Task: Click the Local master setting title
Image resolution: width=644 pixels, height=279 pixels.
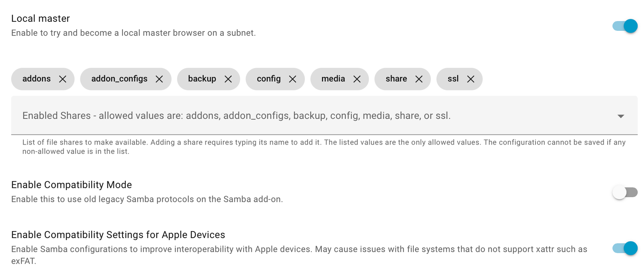Action: (x=40, y=18)
